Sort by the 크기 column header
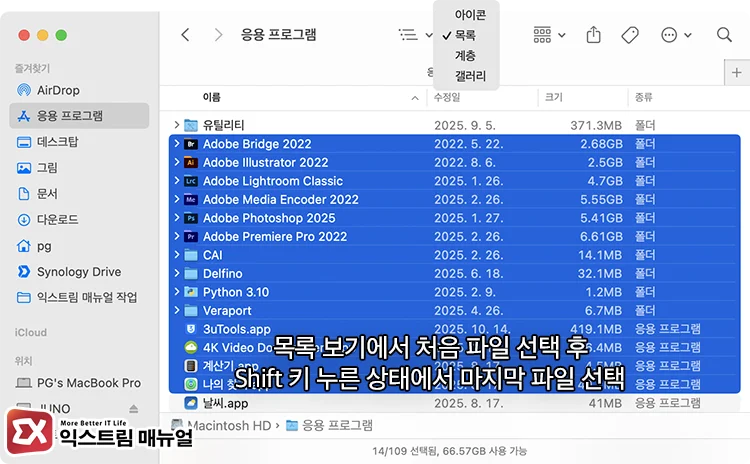Image resolution: width=750 pixels, height=464 pixels. (x=553, y=98)
